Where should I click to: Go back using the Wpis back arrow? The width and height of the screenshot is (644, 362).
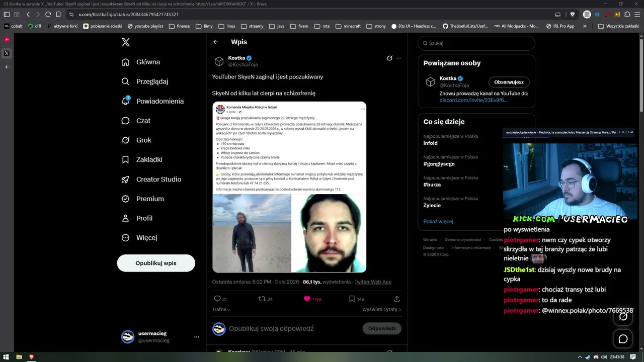pyautogui.click(x=216, y=42)
